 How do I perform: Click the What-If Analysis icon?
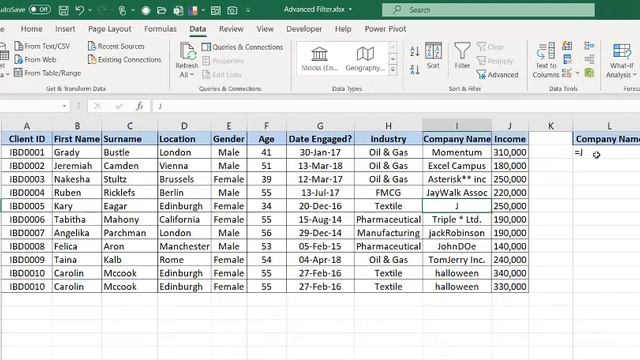(x=622, y=51)
